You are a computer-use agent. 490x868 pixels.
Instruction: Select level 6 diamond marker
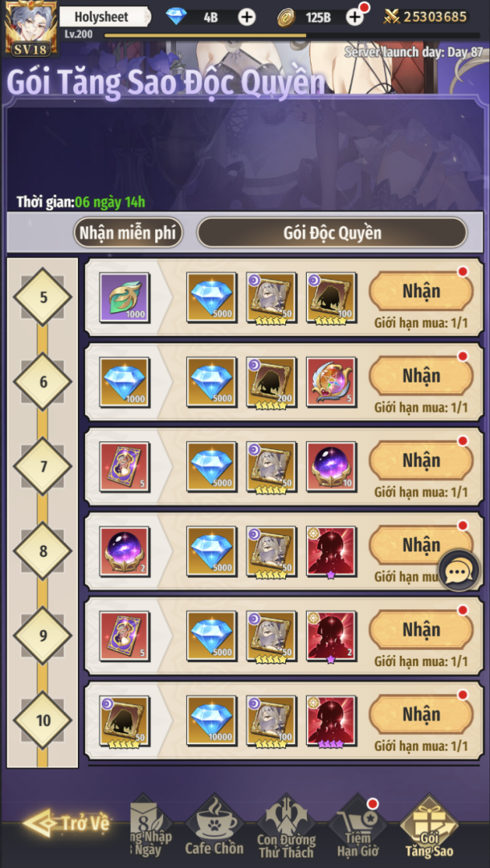[43, 382]
